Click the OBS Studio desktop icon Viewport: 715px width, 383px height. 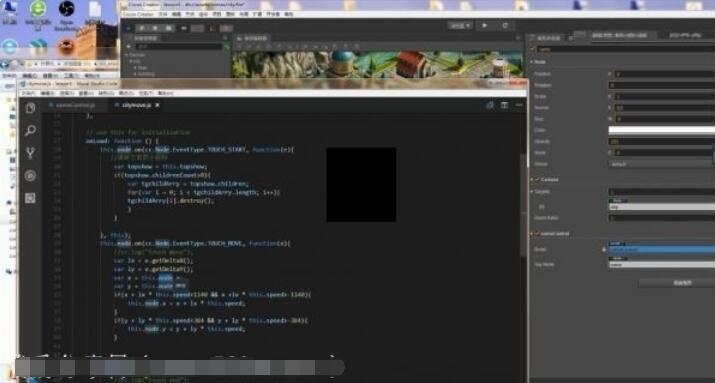tap(67, 15)
